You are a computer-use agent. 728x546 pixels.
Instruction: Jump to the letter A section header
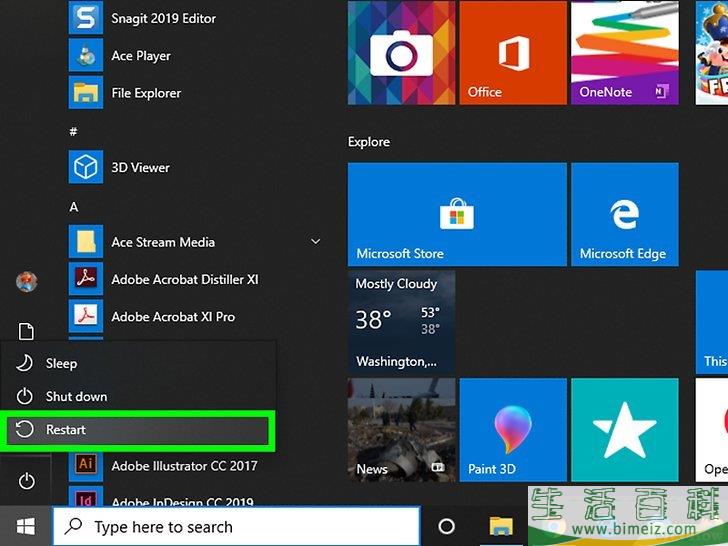pyautogui.click(x=74, y=206)
